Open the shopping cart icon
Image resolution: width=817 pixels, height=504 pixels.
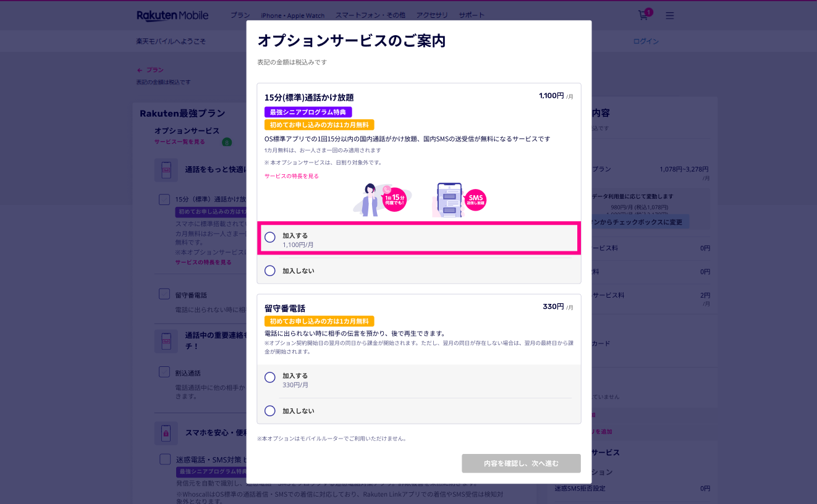(644, 15)
